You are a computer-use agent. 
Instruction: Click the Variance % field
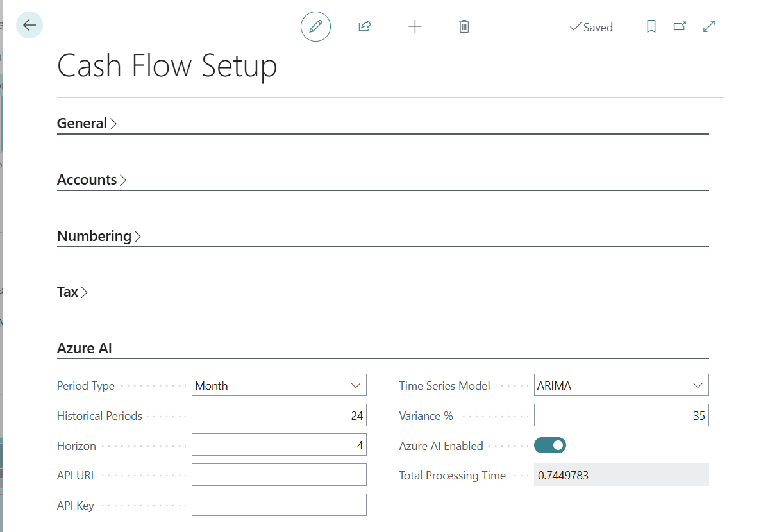click(x=621, y=415)
